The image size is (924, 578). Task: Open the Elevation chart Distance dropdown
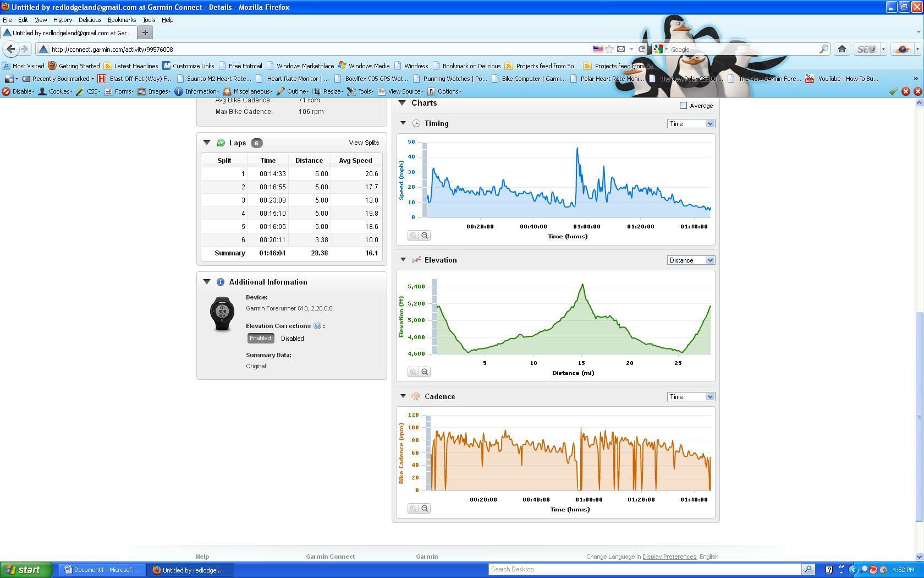691,260
